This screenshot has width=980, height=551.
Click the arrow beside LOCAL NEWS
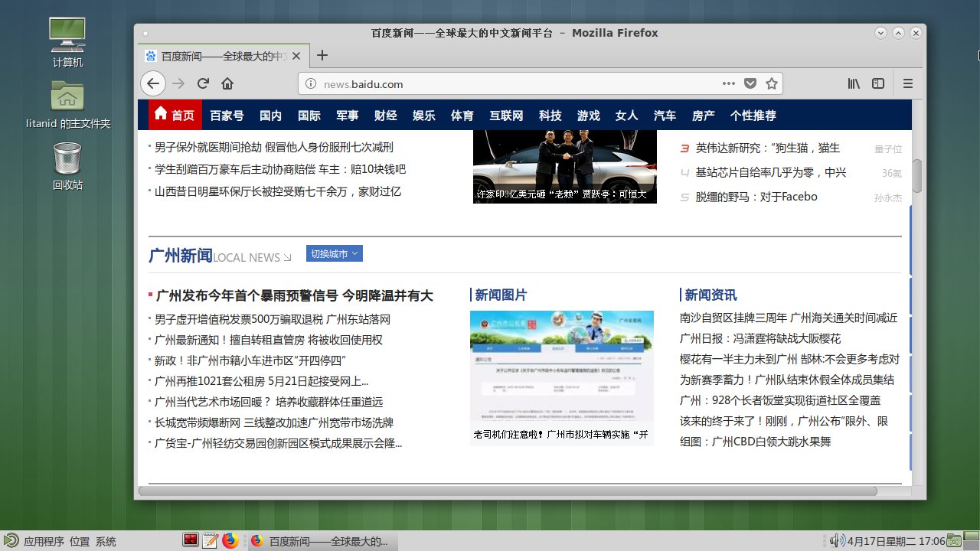[x=287, y=258]
